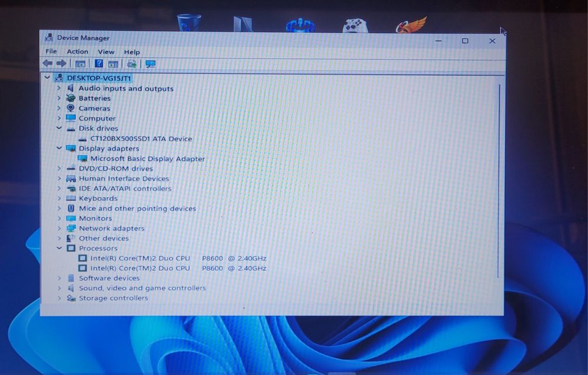
Task: Open the File menu
Action: tap(51, 51)
